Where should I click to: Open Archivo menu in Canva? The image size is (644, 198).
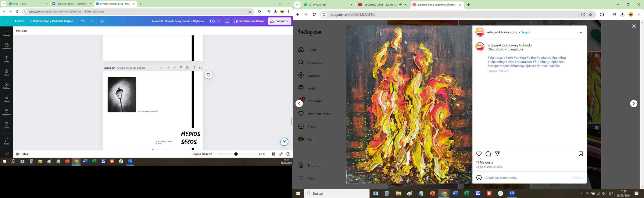click(20, 21)
